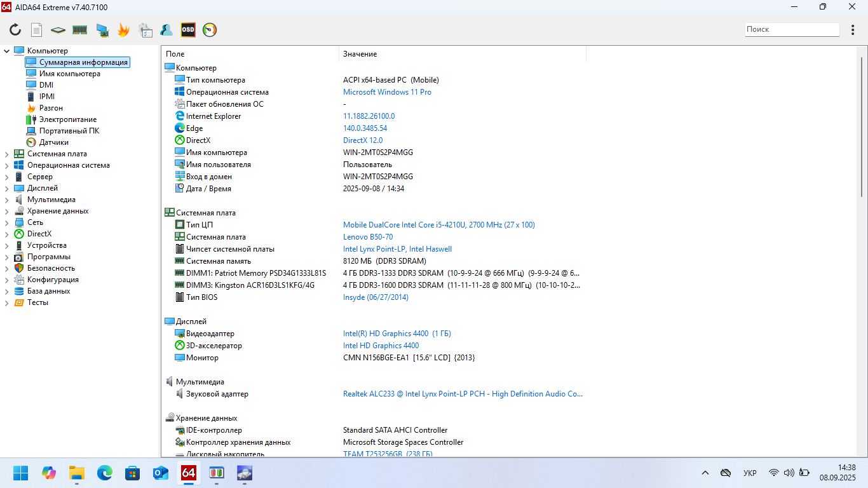Click into the Поиск search field
This screenshot has height=488, width=868.
point(792,29)
